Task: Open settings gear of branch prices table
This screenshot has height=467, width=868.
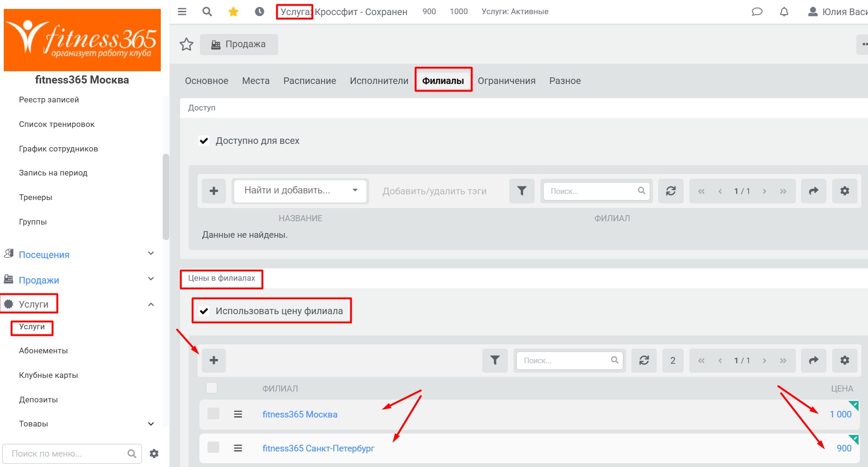Action: (845, 360)
